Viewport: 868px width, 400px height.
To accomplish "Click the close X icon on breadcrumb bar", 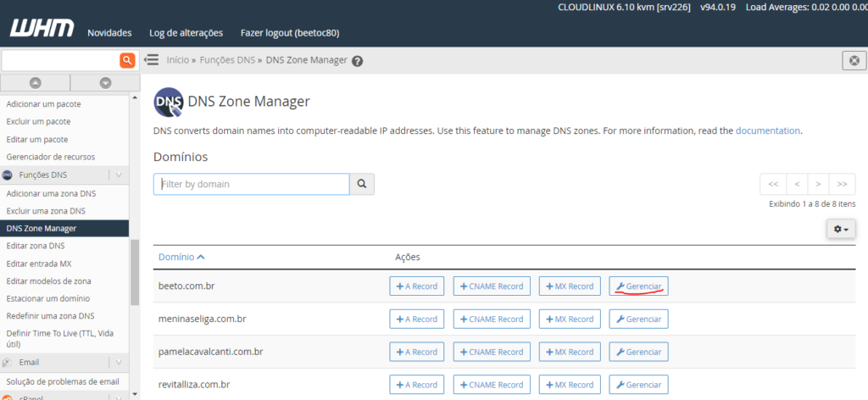I will 854,60.
